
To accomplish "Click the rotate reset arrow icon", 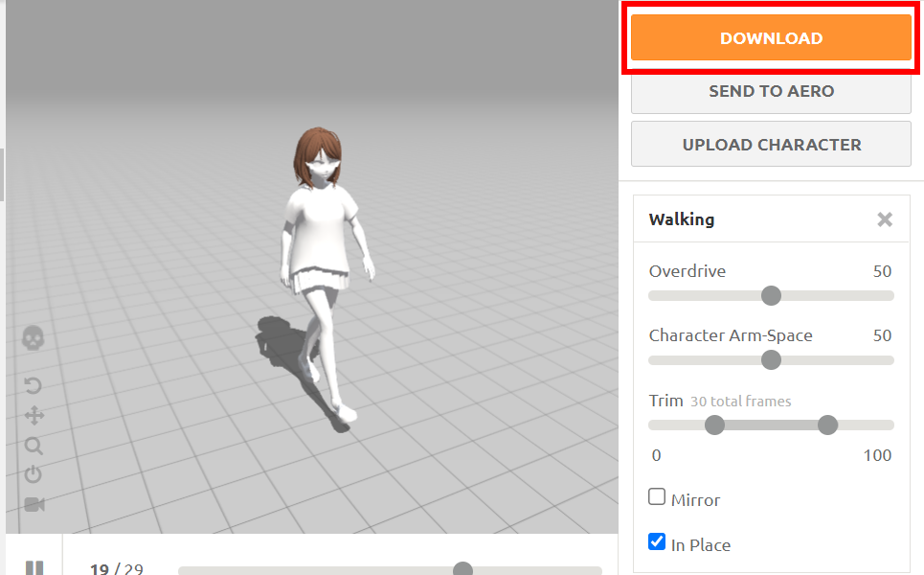I will (x=34, y=385).
